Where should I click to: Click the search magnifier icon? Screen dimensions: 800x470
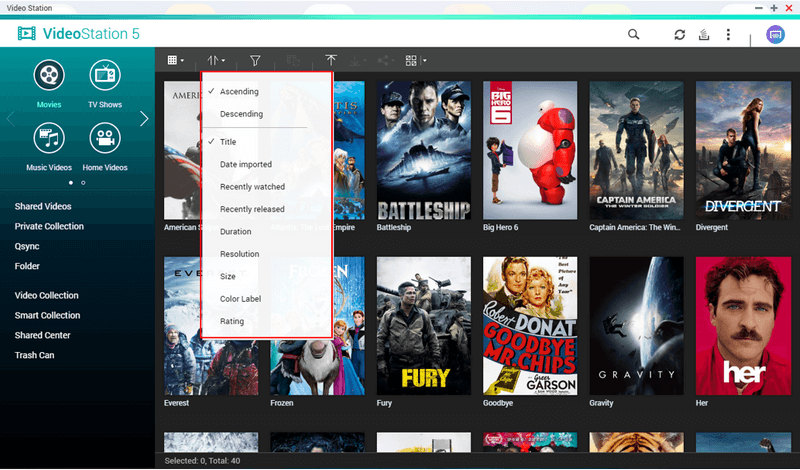[633, 34]
